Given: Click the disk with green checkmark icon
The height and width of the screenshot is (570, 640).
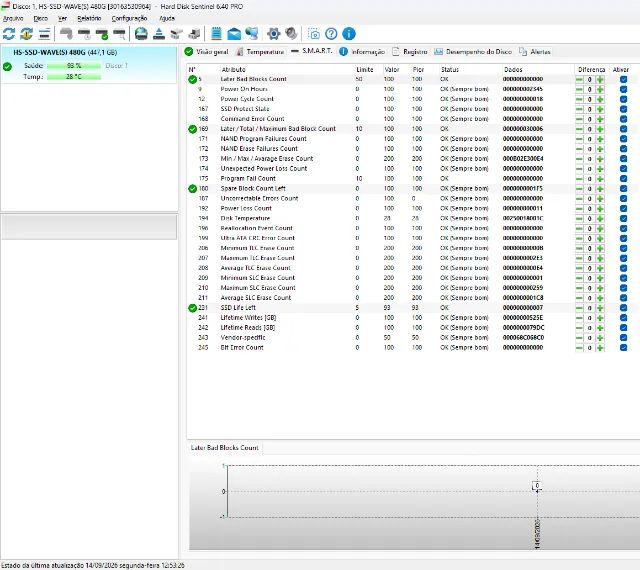Looking at the screenshot, I should (x=102, y=34).
